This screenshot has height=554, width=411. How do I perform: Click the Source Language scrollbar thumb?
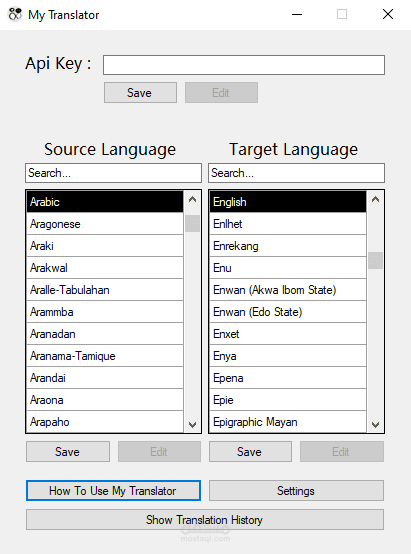[x=192, y=224]
